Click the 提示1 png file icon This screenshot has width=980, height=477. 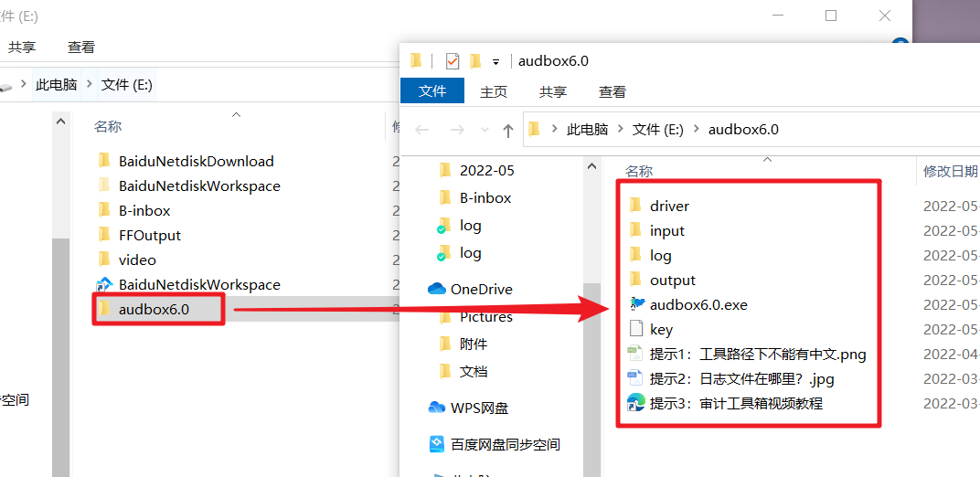[x=635, y=354]
